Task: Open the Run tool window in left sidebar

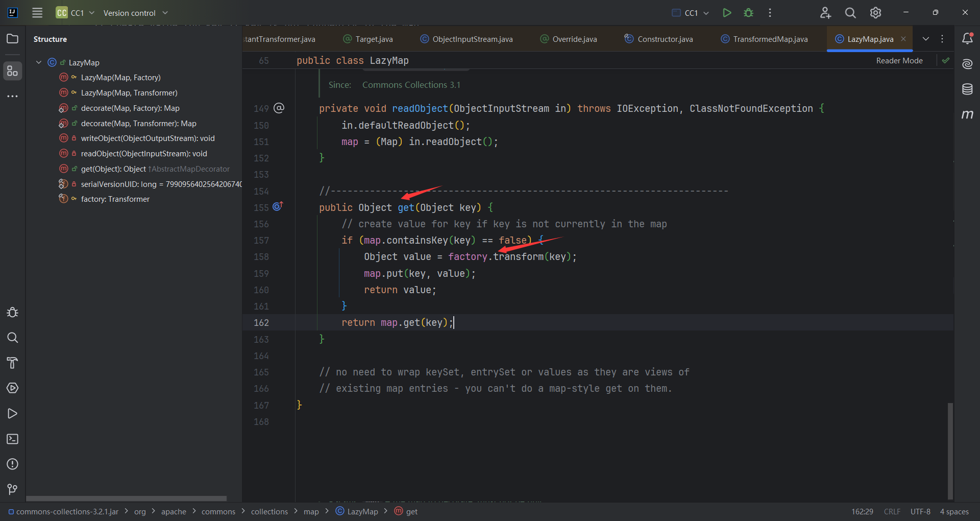Action: coord(12,413)
